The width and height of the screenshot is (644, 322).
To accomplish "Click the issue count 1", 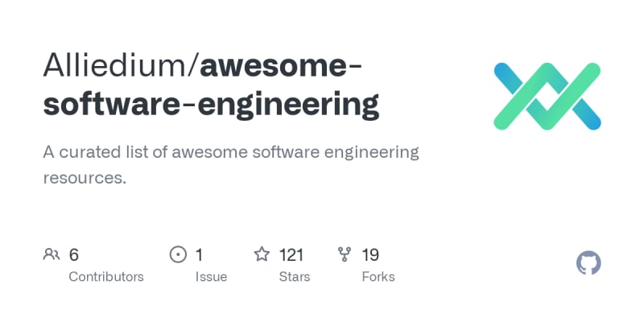I will pos(199,255).
